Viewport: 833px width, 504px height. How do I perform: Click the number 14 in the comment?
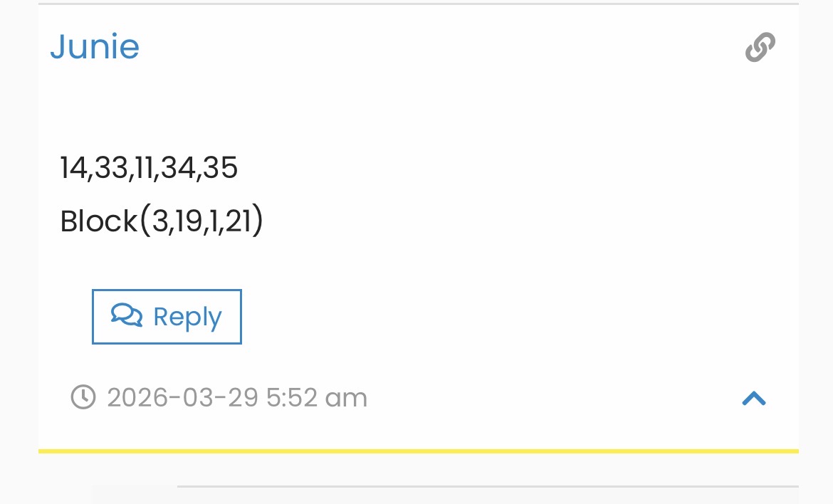[73, 168]
